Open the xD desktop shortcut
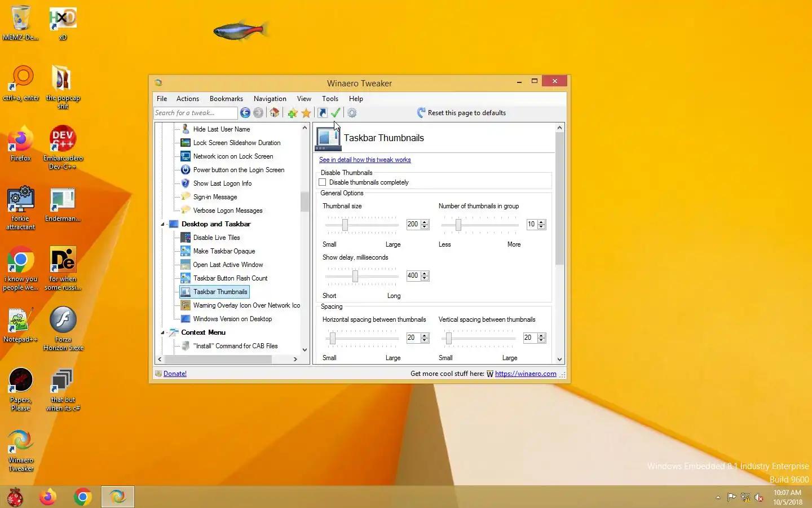The height and width of the screenshot is (508, 812). pyautogui.click(x=63, y=23)
